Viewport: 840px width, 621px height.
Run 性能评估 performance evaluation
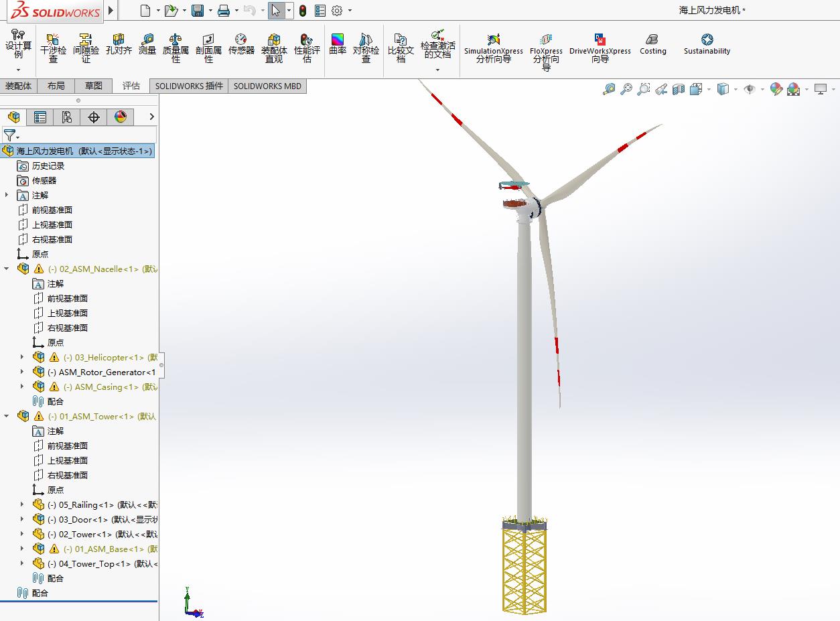coord(307,48)
